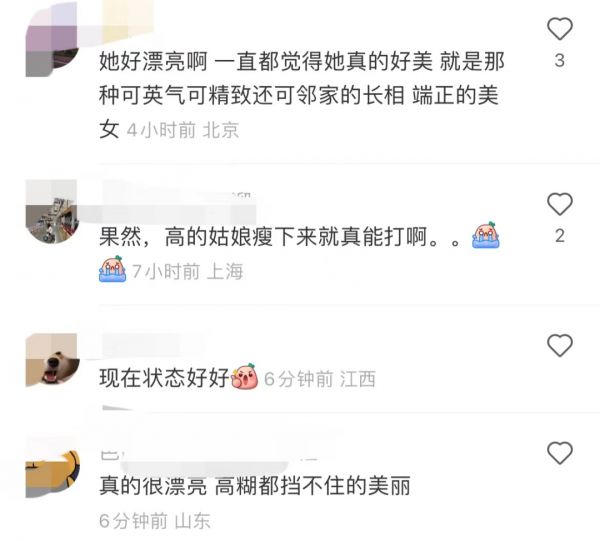
Task: Tap the heart on the Jiangxi comment
Action: 559,345
